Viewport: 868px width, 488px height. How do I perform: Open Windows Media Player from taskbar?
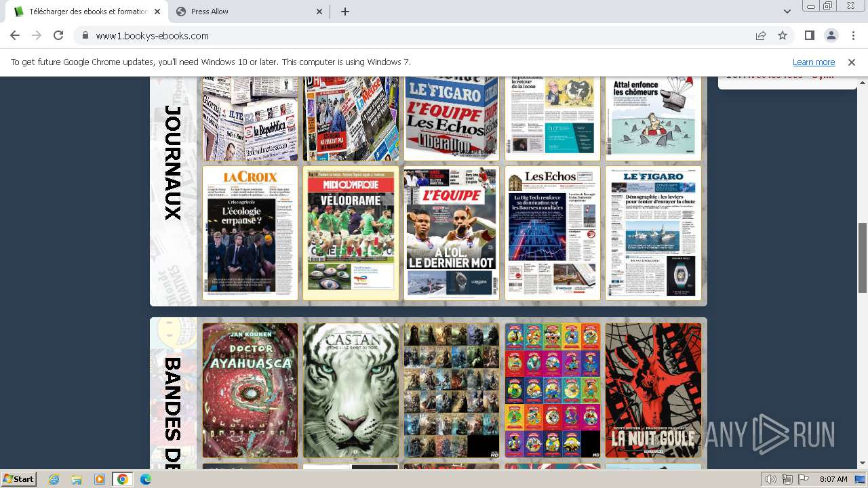(100, 479)
